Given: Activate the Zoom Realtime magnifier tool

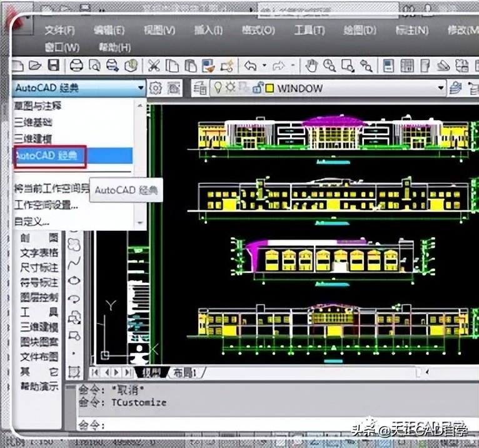Looking at the screenshot, I should coord(330,66).
